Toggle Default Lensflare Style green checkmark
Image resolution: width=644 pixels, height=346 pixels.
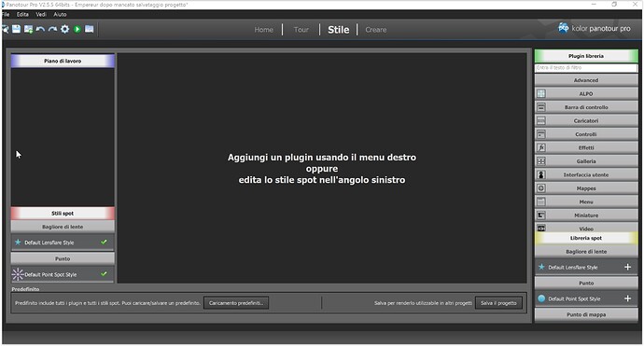click(104, 242)
